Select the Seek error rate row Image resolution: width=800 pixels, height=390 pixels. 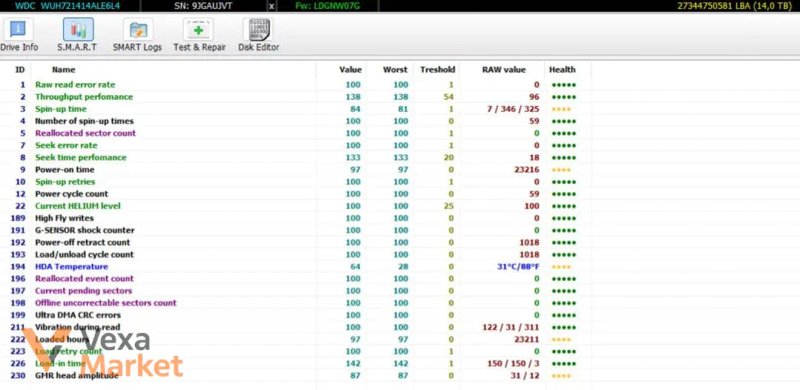point(66,145)
